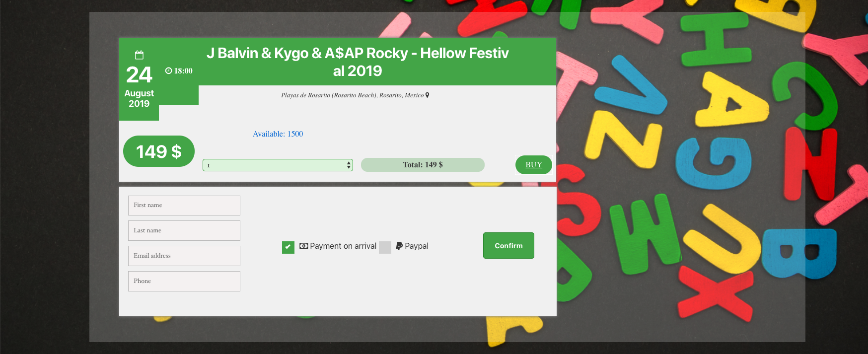
Task: Focus the Email address field
Action: click(x=184, y=256)
